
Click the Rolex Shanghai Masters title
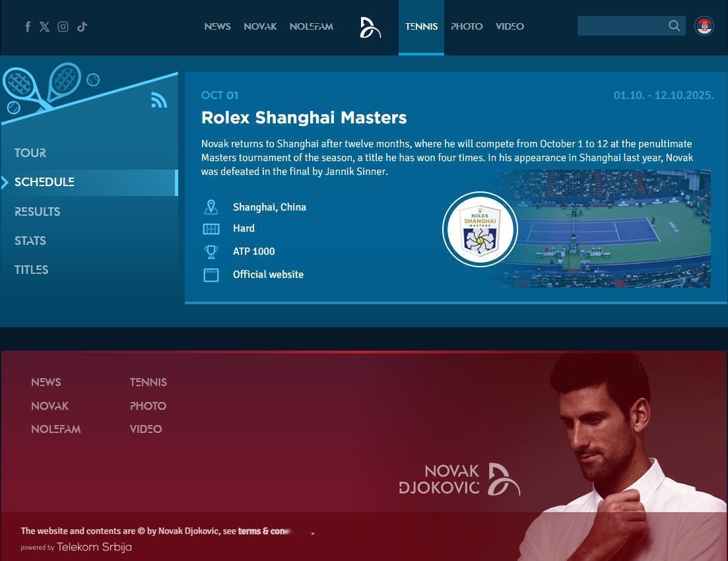[304, 117]
